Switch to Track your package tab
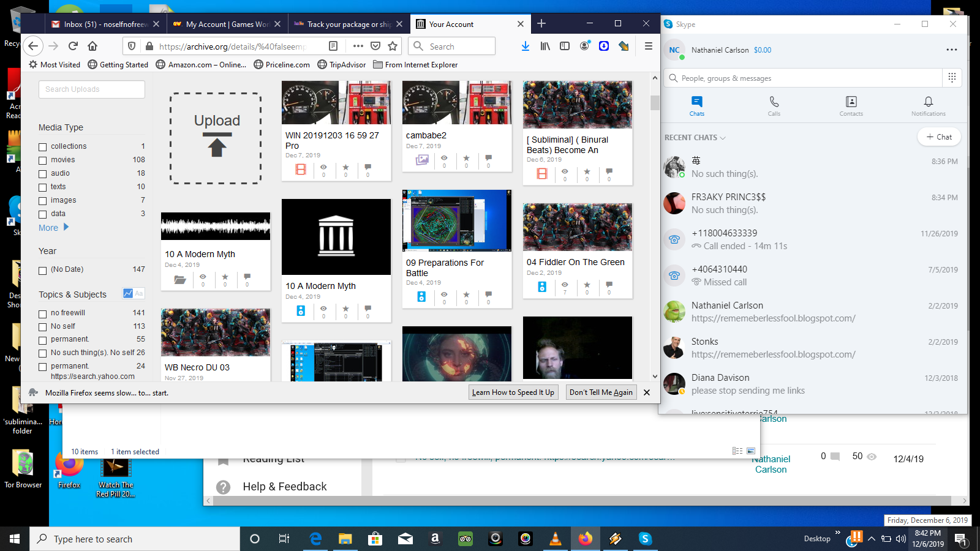This screenshot has width=980, height=551. (348, 24)
